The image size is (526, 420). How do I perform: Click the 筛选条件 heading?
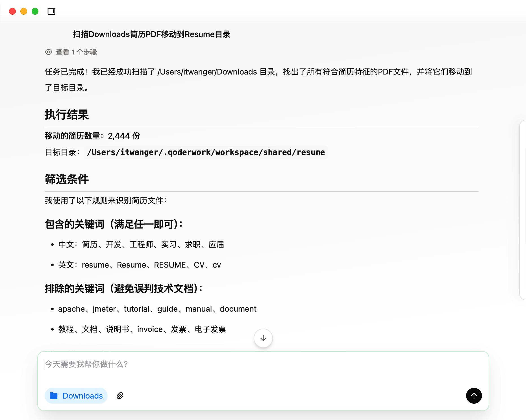[67, 180]
